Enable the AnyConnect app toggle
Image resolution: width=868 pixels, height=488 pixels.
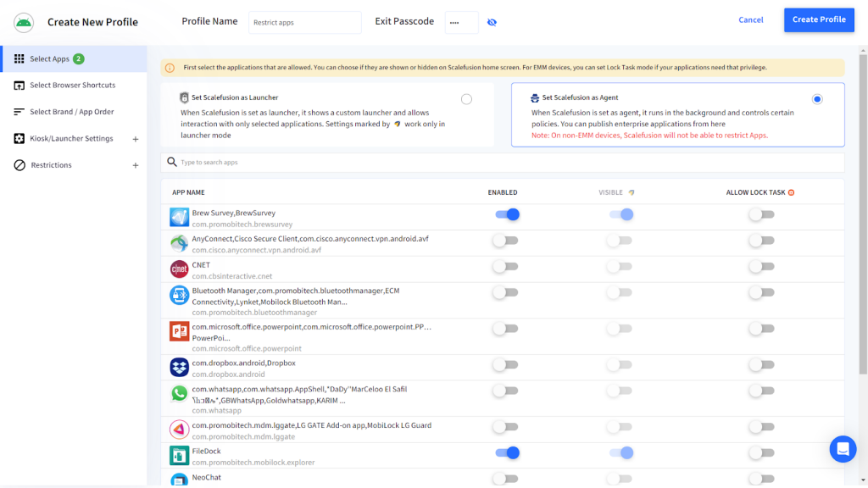[506, 241]
